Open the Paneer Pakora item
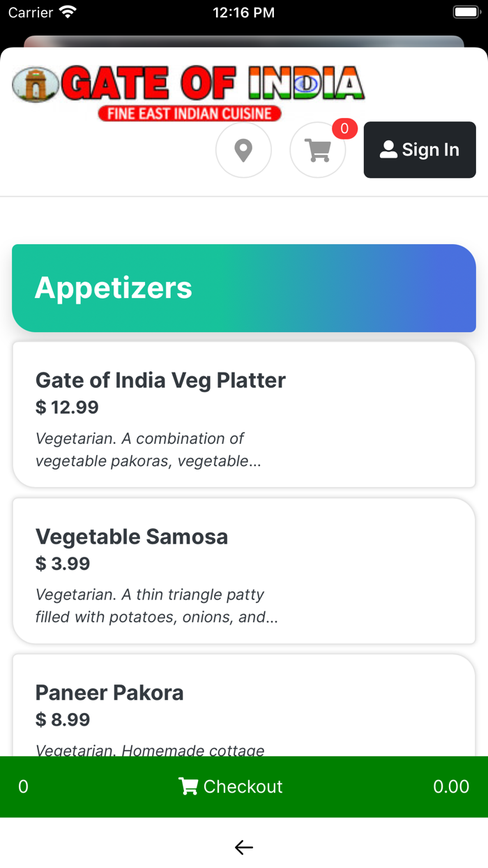The height and width of the screenshot is (868, 488). coord(109,693)
